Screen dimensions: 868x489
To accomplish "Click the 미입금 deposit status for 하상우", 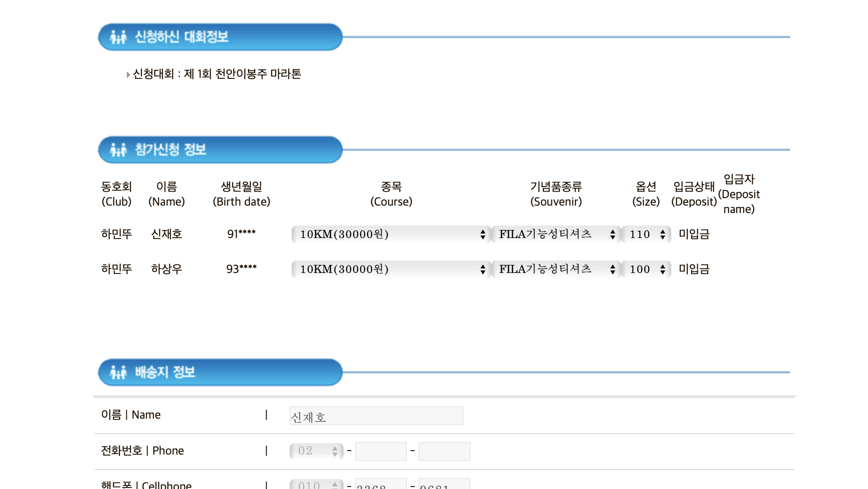I will (x=694, y=269).
